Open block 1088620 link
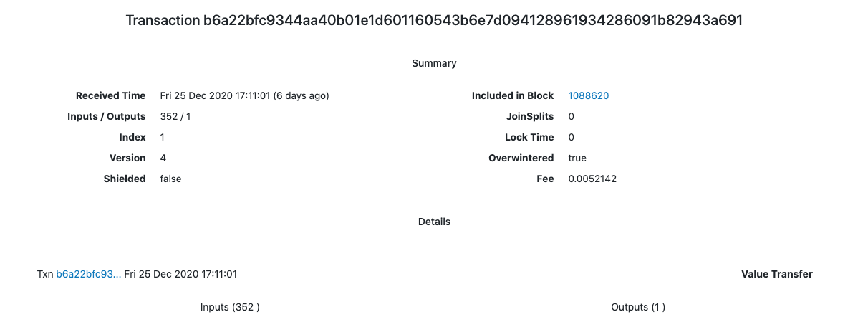868x317 pixels. [x=589, y=95]
